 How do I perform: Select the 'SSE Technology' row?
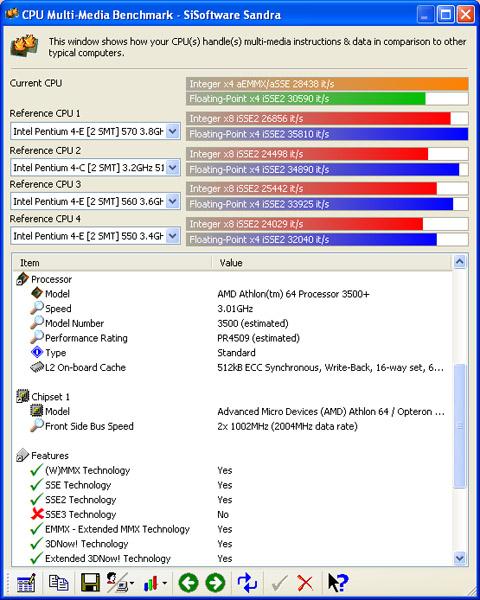(x=78, y=485)
